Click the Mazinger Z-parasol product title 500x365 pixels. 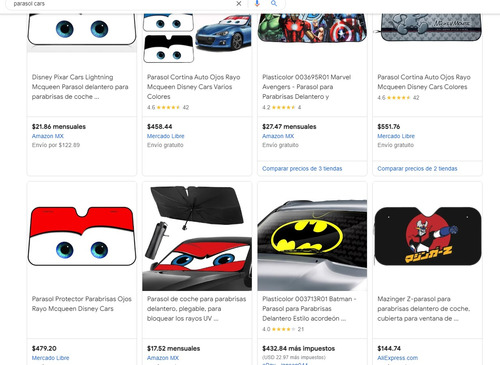[424, 309]
